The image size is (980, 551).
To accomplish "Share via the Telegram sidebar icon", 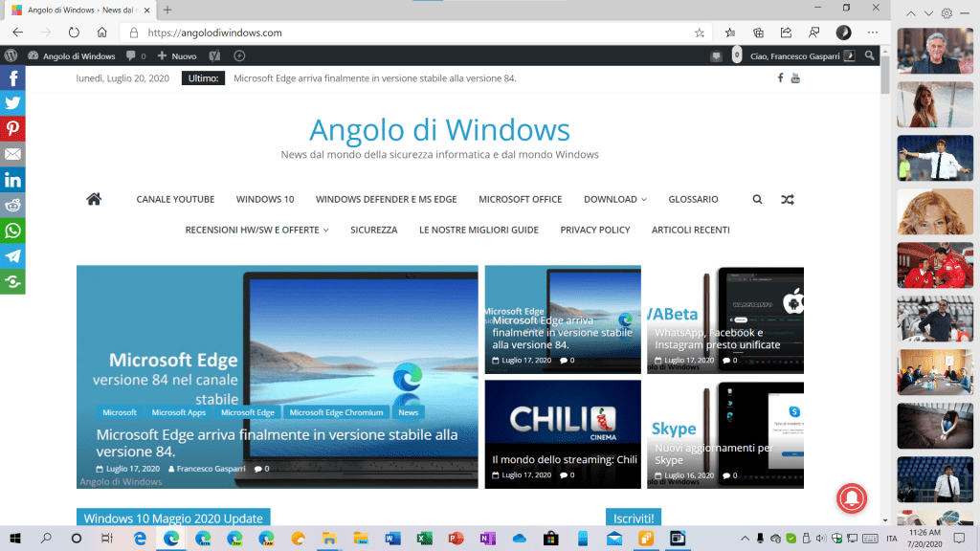I will [x=12, y=256].
